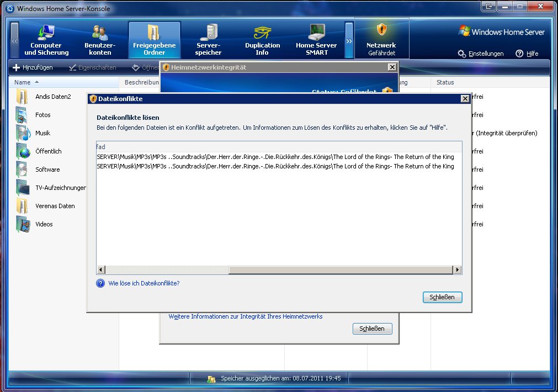Open Hilfe from the top bar
The image size is (558, 392).
click(x=527, y=54)
